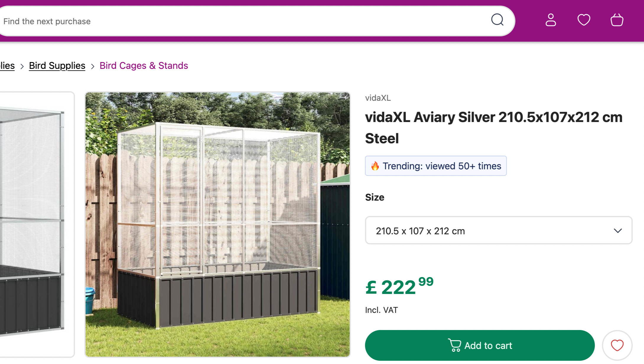
Task: Click the main aviary garden photo
Action: (218, 225)
